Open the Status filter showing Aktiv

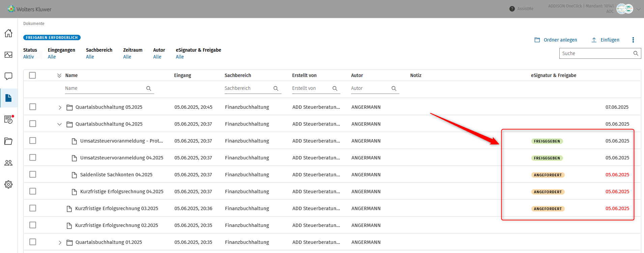[x=30, y=53]
